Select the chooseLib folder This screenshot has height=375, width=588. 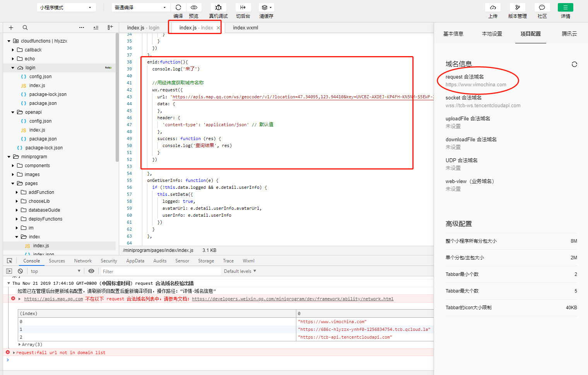point(39,201)
